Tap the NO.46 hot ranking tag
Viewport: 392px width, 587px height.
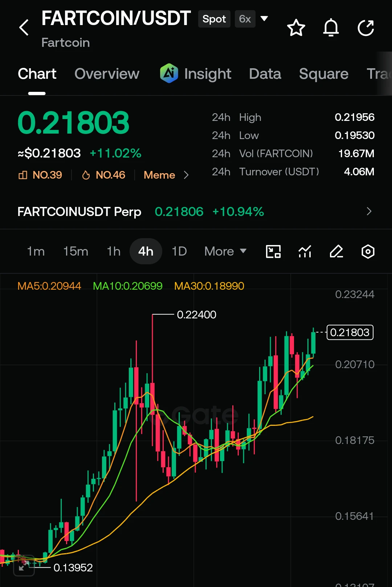pyautogui.click(x=103, y=175)
